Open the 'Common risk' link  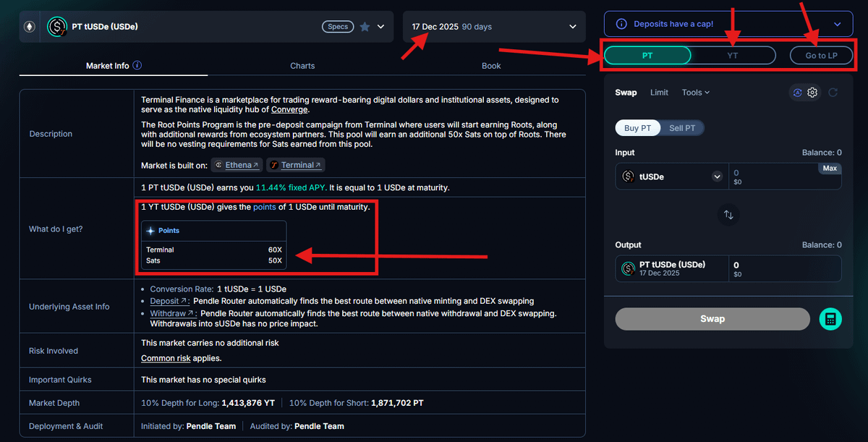tap(166, 357)
